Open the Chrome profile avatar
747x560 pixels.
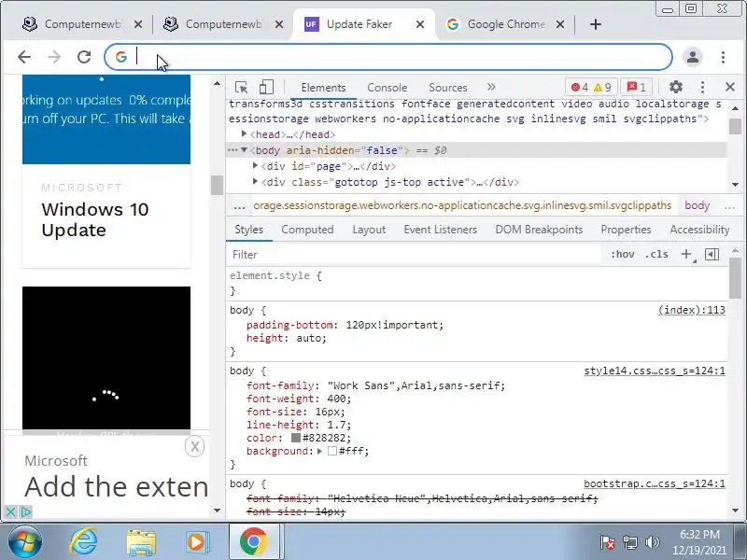[x=693, y=57]
